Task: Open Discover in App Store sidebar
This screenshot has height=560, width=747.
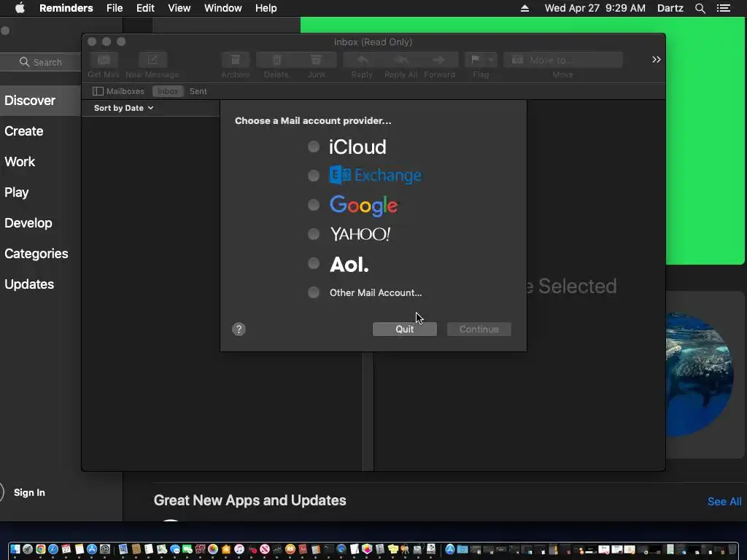Action: (x=30, y=101)
